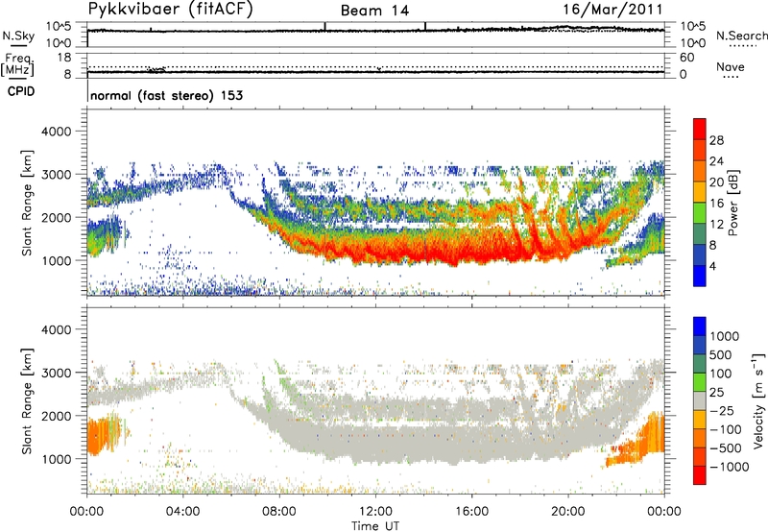Click the 2000 tick in velocity panel
Image resolution: width=768 pixels, height=532 pixels.
click(56, 416)
